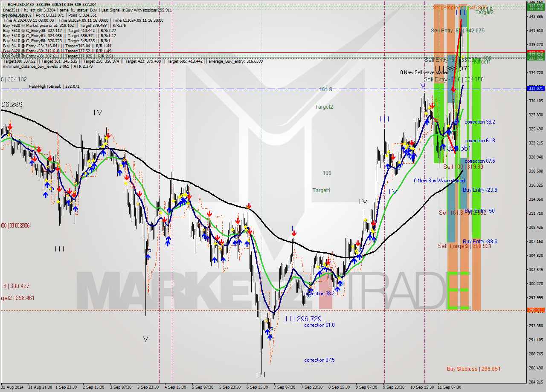The width and height of the screenshot is (546, 392).
Task: Click the 'Buy Entry -50' label
Action: (479, 211)
